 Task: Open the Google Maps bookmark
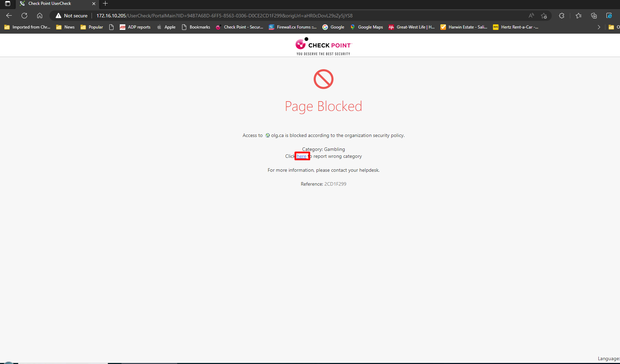(367, 27)
